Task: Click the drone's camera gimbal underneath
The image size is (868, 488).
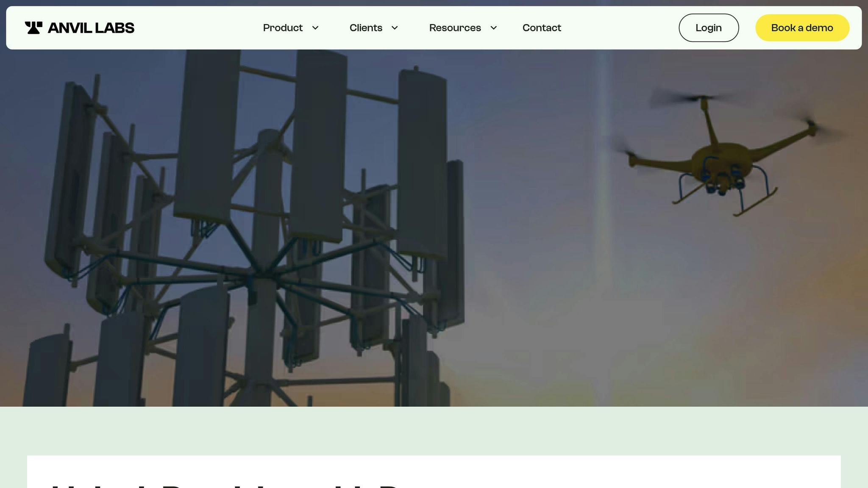Action: tap(723, 184)
